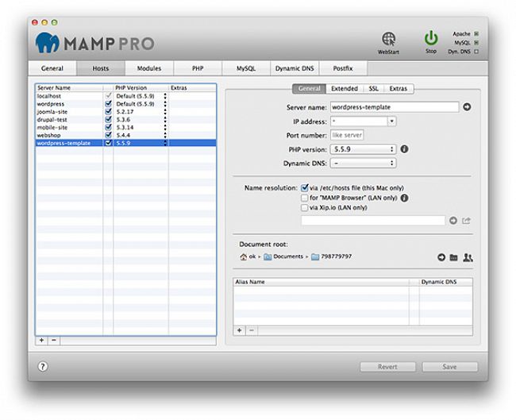Click the MySQL status indicator
The width and height of the screenshot is (516, 420).
pos(476,43)
